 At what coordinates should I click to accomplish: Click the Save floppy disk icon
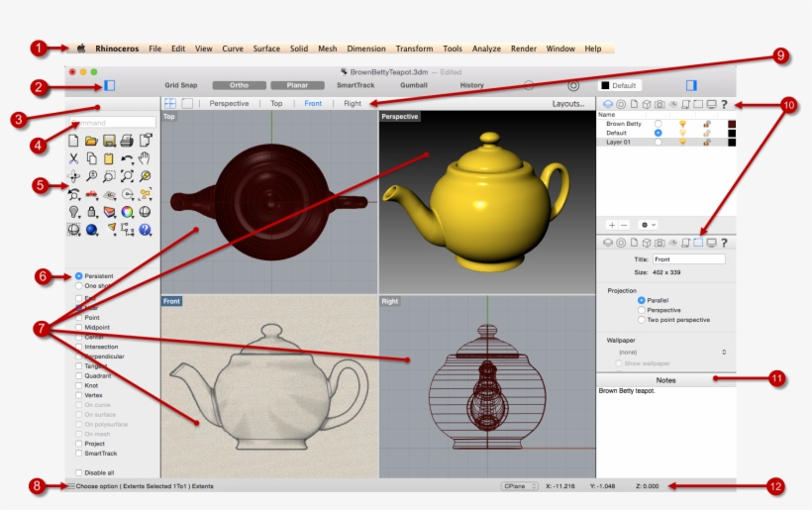click(x=109, y=141)
